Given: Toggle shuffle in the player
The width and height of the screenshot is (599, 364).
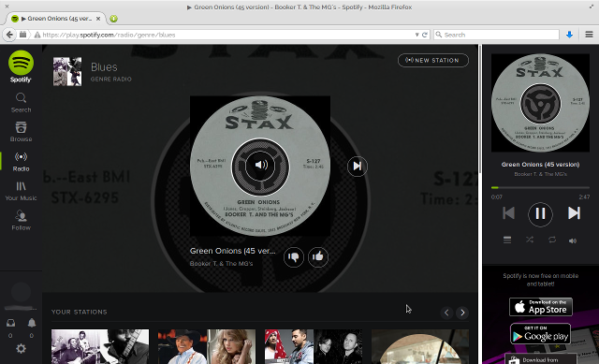Looking at the screenshot, I should (530, 240).
